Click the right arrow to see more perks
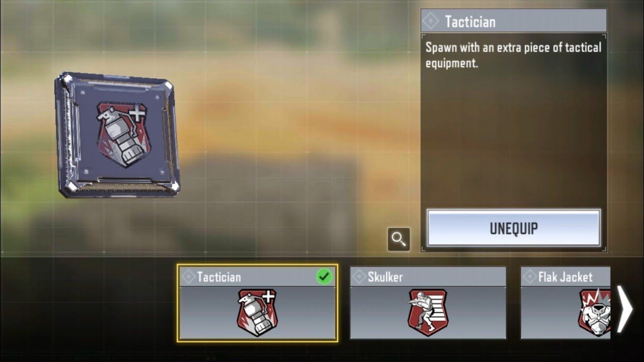This screenshot has height=362, width=644. pos(624,309)
